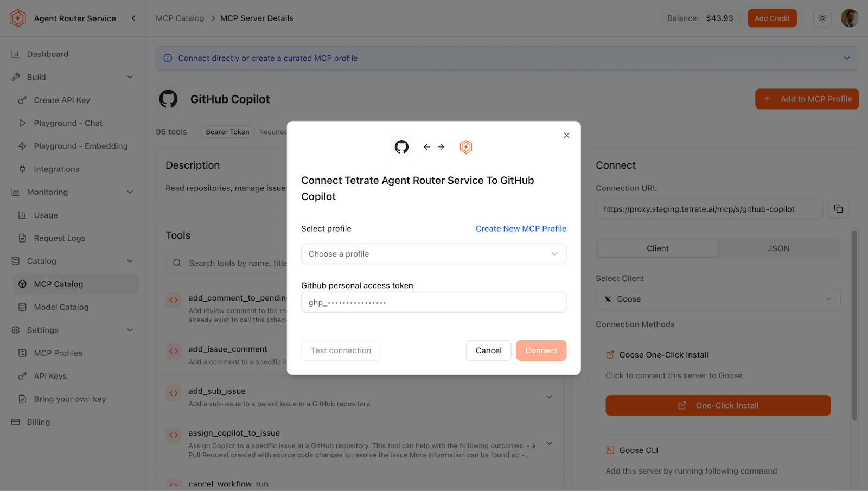
Task: Click the Create New MCP Profile link
Action: tap(521, 229)
